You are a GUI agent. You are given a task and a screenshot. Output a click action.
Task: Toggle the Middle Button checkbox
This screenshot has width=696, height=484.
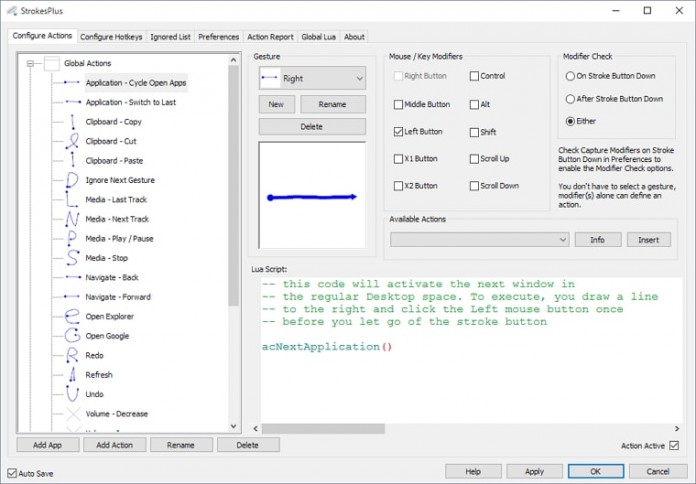coord(398,104)
